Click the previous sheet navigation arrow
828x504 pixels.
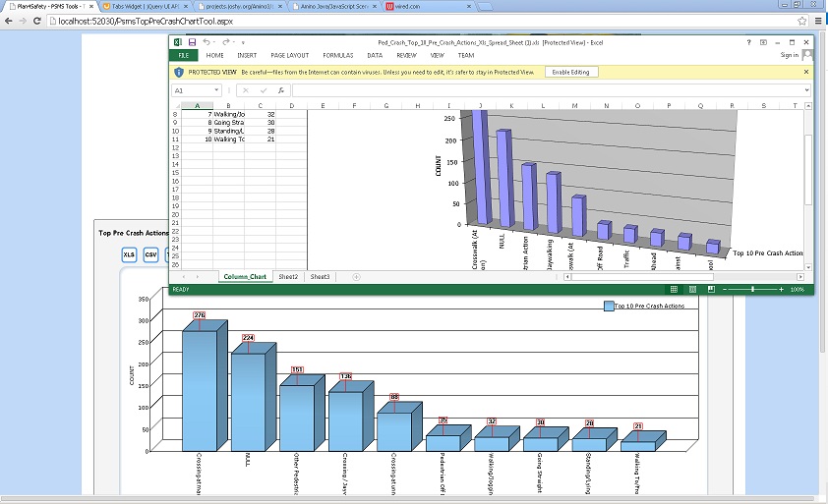tap(184, 276)
